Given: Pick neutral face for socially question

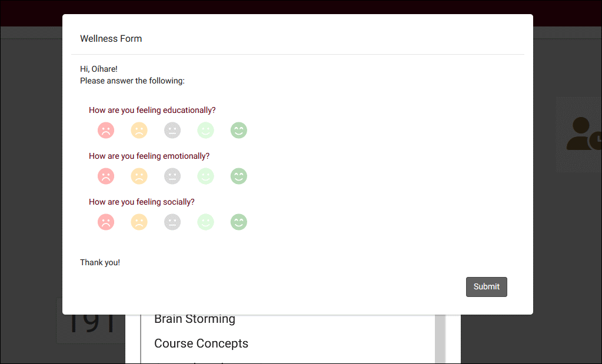Looking at the screenshot, I should click(x=172, y=222).
